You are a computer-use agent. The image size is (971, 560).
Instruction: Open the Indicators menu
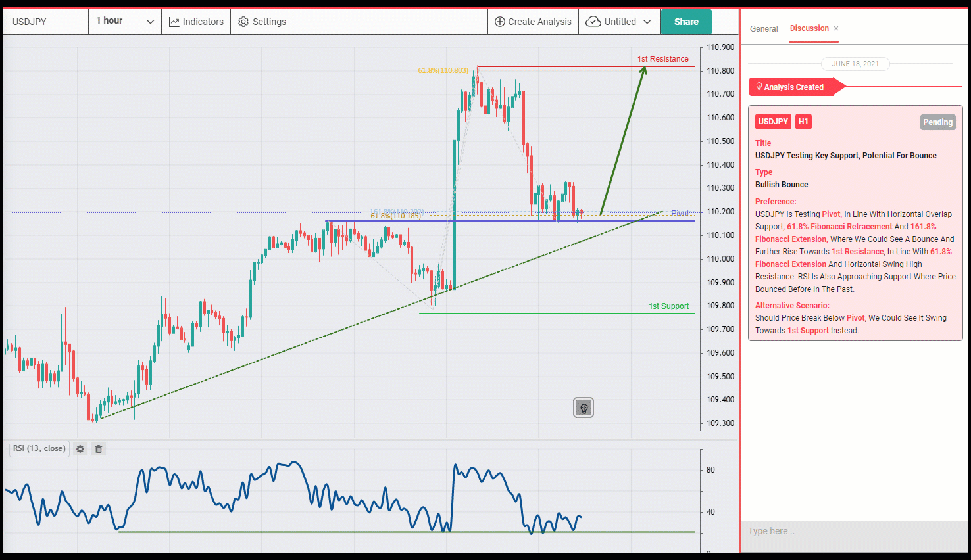point(196,22)
